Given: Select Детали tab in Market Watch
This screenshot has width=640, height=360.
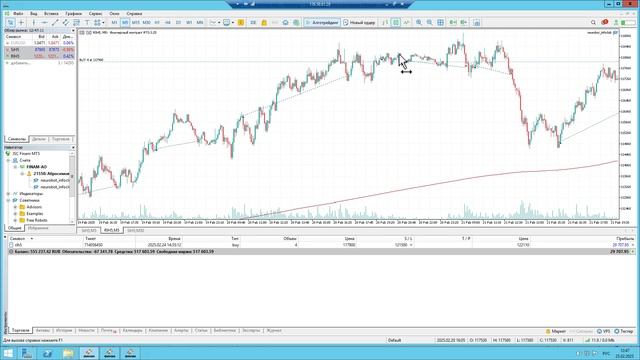Looking at the screenshot, I should [x=39, y=139].
